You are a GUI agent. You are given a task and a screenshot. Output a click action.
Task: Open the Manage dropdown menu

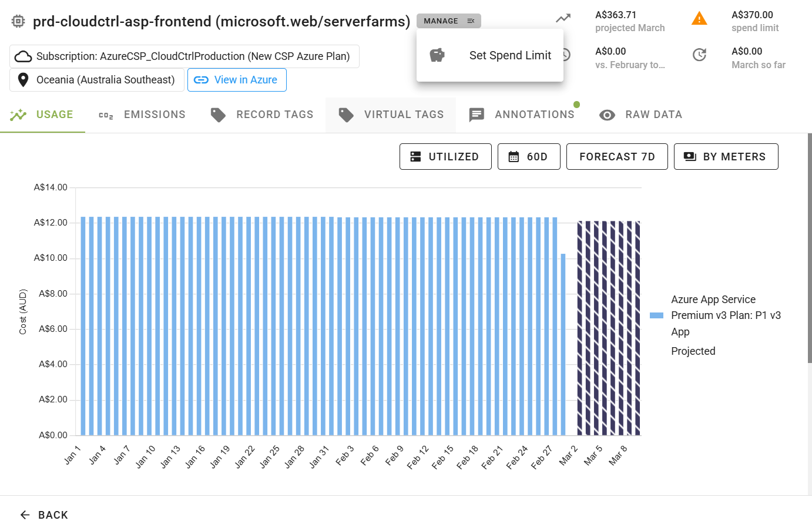tap(448, 21)
